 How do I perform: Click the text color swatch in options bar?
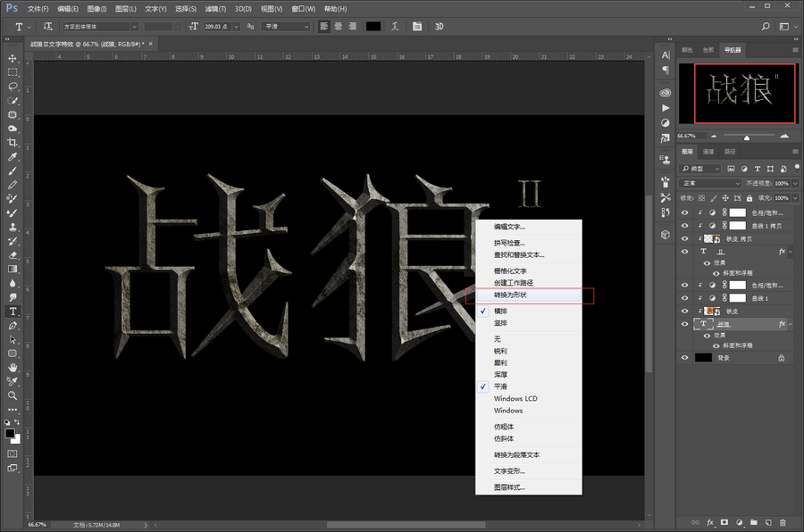373,27
